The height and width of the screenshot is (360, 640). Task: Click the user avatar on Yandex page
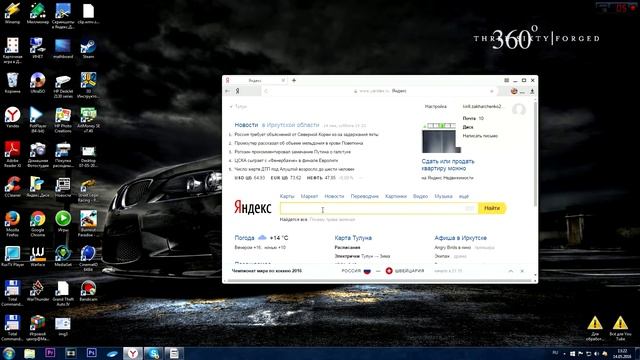click(x=519, y=109)
